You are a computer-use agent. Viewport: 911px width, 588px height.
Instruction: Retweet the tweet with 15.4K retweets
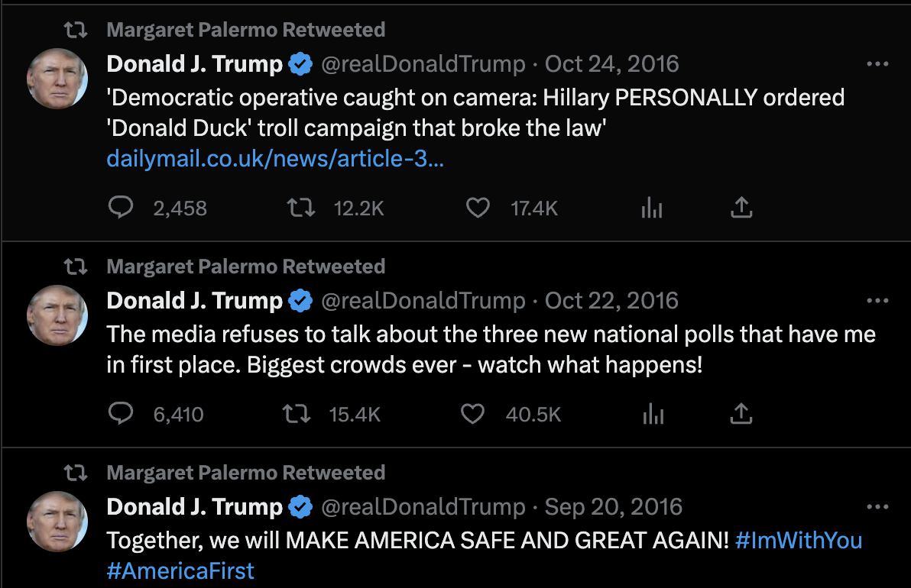297,414
